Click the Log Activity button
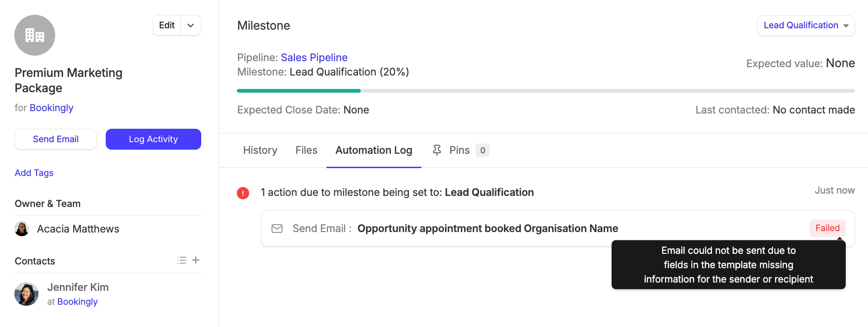The image size is (868, 327). 153,139
